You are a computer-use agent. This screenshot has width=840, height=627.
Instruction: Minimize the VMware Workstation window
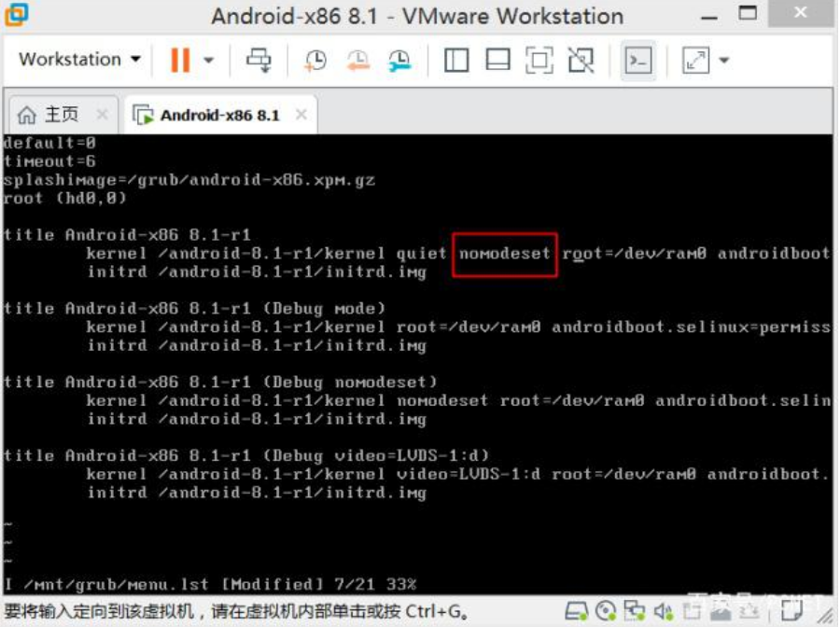point(708,17)
